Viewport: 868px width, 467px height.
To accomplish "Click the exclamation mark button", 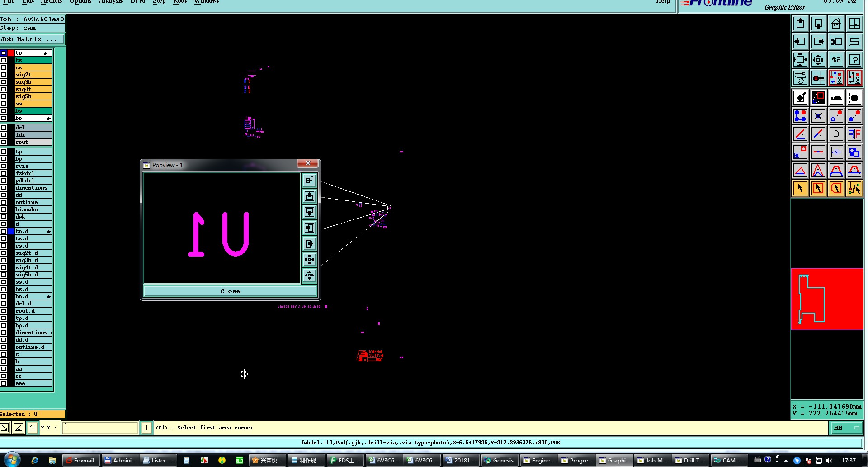I will click(x=146, y=428).
